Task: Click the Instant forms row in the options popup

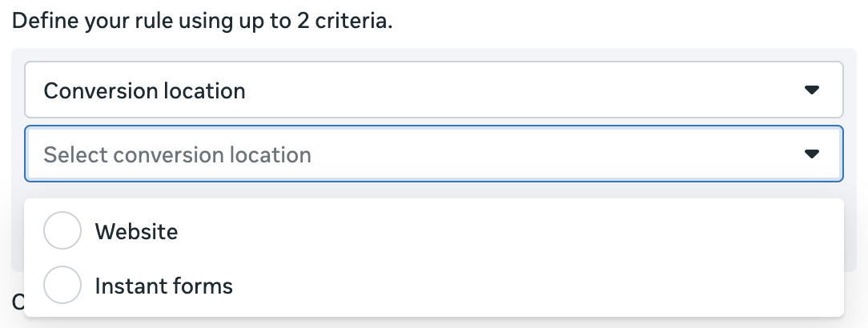Action: point(432,286)
